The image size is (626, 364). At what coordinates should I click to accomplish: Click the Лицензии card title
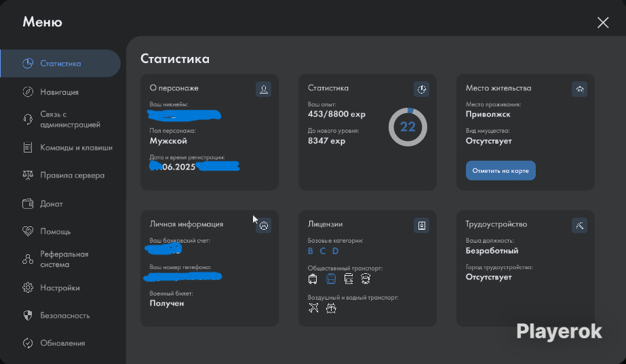click(x=325, y=224)
